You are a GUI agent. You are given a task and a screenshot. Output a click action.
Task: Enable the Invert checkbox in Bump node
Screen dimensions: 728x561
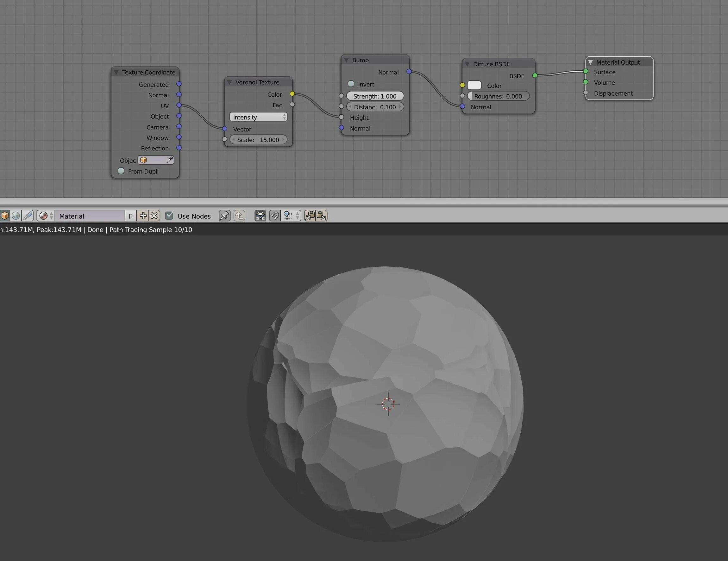click(x=351, y=84)
